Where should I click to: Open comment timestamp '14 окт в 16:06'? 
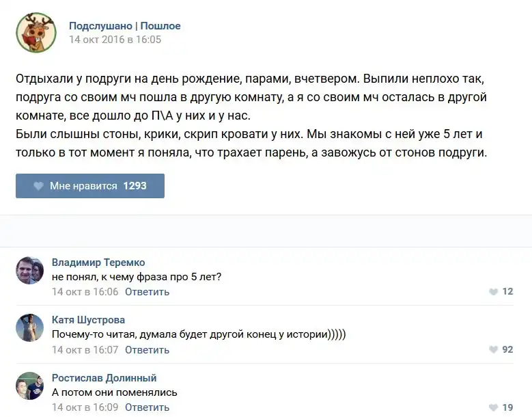pos(85,292)
